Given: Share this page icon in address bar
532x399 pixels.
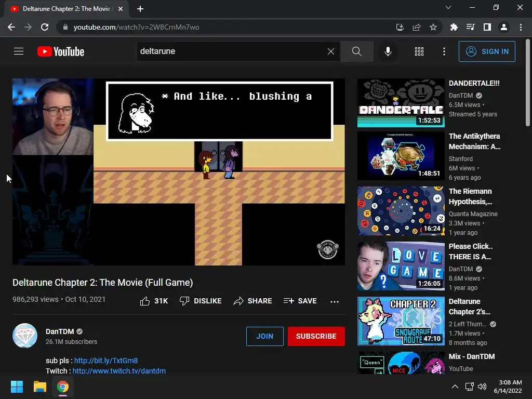Looking at the screenshot, I should click(417, 27).
